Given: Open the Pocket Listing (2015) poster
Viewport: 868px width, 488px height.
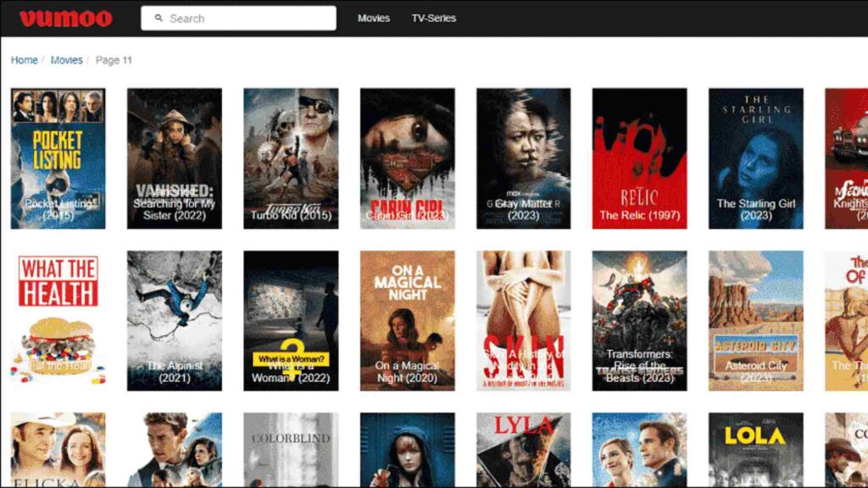Looking at the screenshot, I should point(58,158).
